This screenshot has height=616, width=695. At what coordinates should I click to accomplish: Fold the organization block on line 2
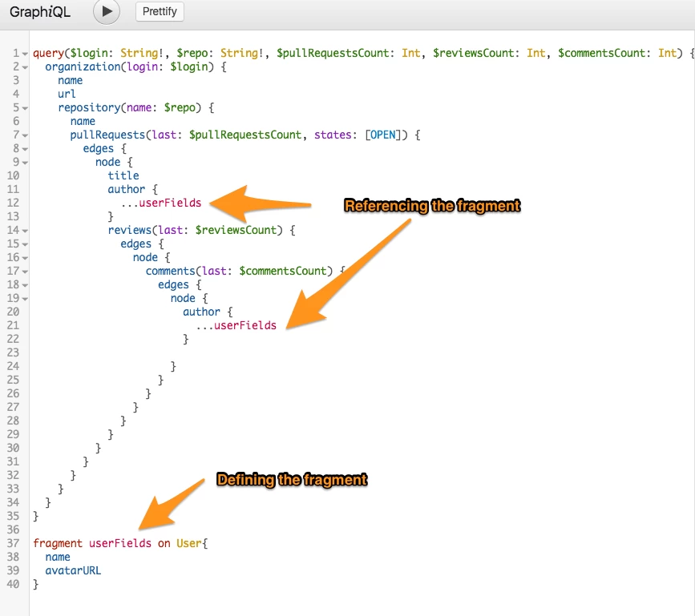(26, 67)
